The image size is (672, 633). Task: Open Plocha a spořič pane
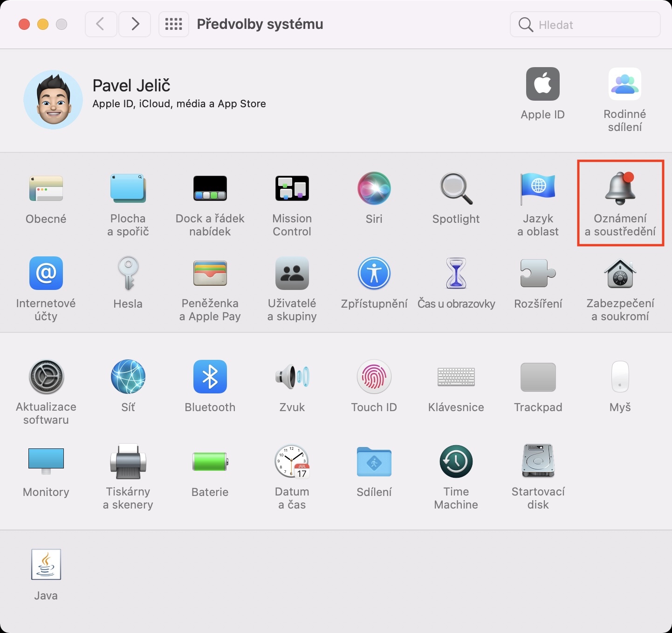pos(128,188)
